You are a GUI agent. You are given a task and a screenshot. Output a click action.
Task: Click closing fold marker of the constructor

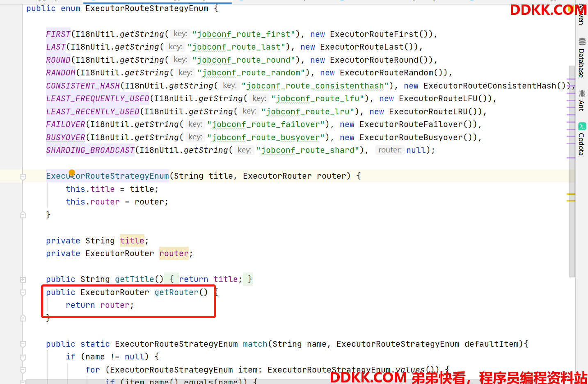[23, 215]
